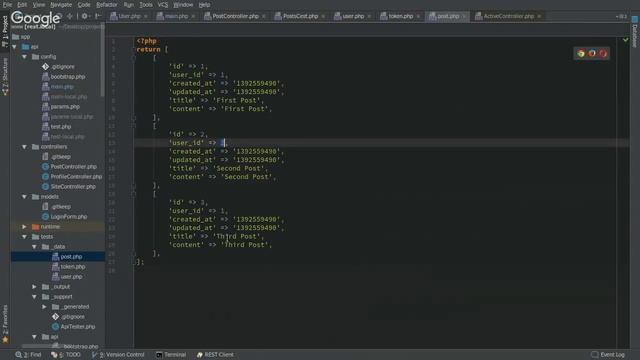Open the Project tool window tab
640x360 pixels.
(5, 31)
